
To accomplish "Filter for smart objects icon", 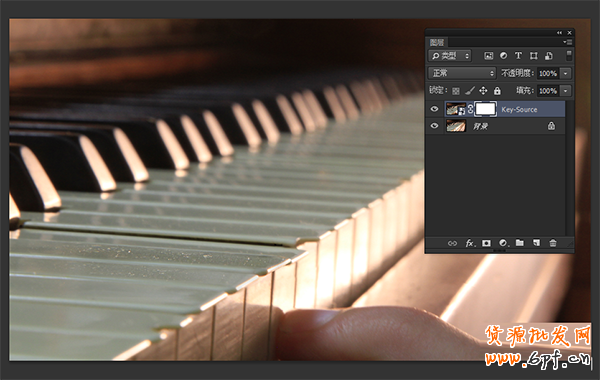I will (x=549, y=56).
